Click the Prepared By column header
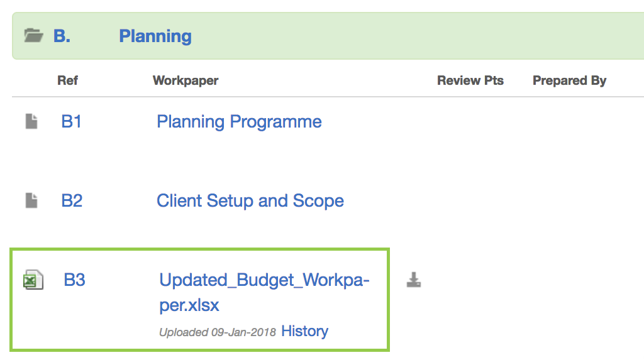The width and height of the screenshot is (644, 360). point(569,80)
